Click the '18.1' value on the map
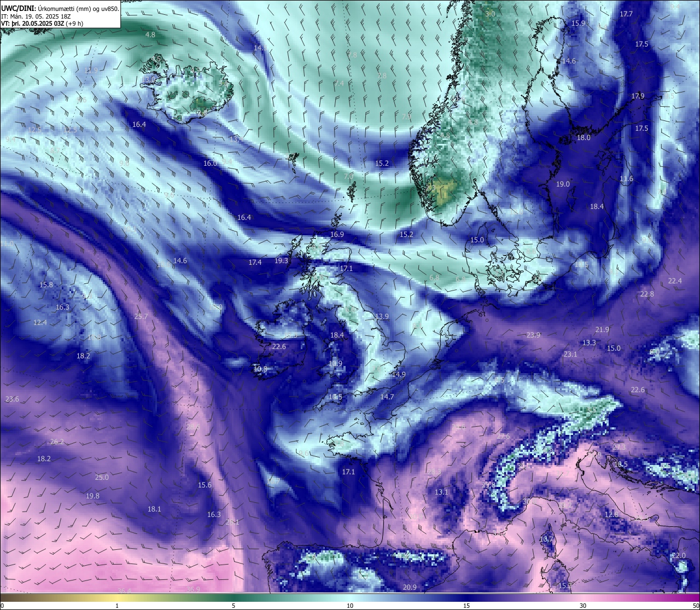This screenshot has height=610, width=700. pos(154,509)
